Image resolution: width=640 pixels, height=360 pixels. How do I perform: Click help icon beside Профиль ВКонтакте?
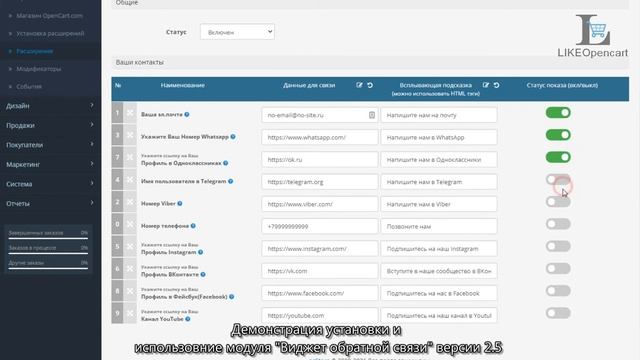203,274
